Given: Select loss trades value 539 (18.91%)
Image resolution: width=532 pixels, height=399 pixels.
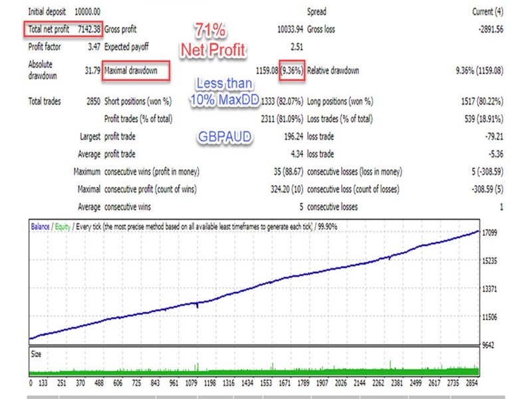Looking at the screenshot, I should (x=484, y=119).
